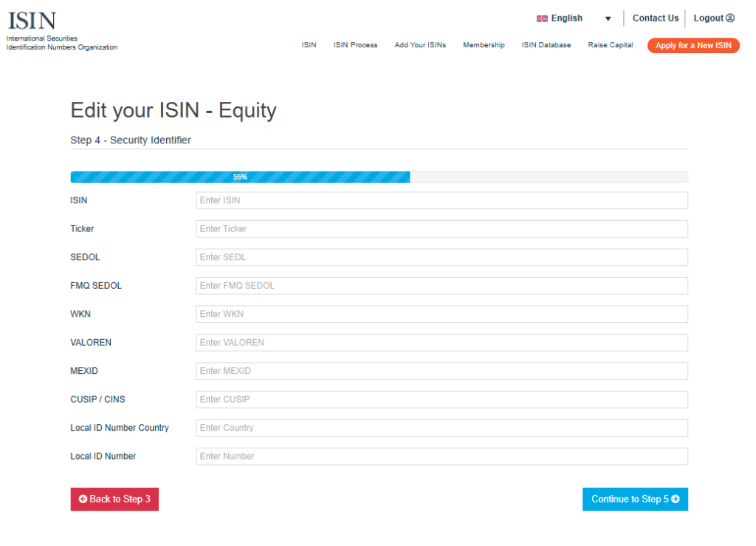Image resolution: width=756 pixels, height=546 pixels.
Task: Focus the Local ID Number field
Action: pyautogui.click(x=441, y=457)
